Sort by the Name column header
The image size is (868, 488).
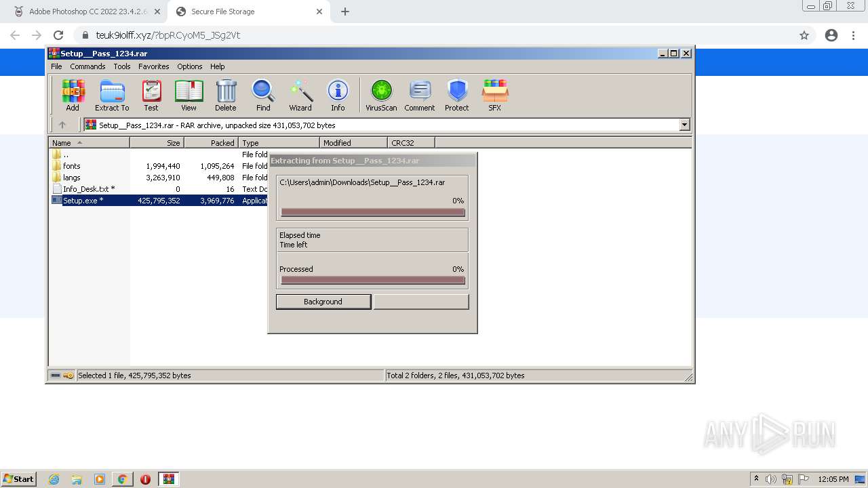[x=89, y=143]
